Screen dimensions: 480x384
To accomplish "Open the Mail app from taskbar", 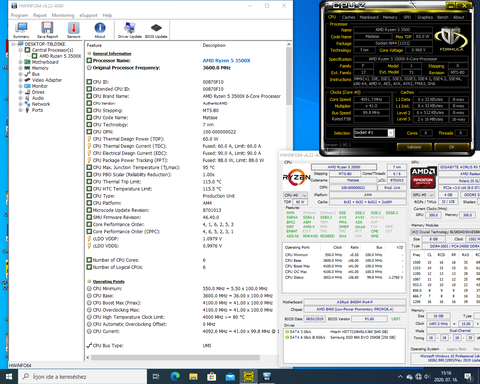I will pos(230,377).
